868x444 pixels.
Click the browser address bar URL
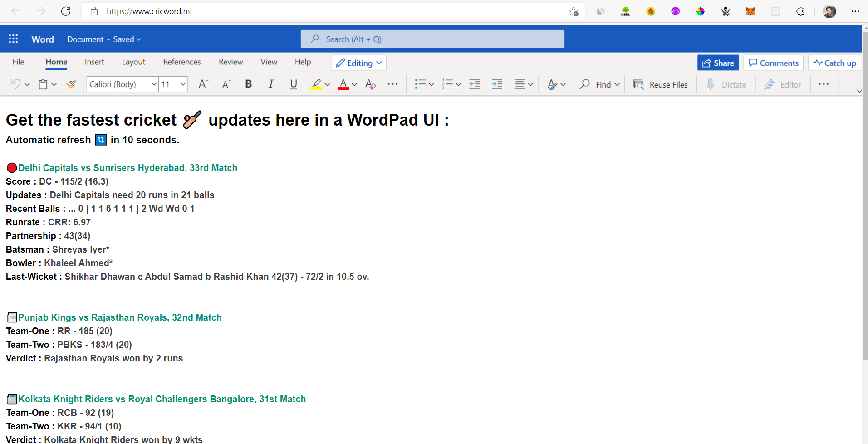coord(149,11)
